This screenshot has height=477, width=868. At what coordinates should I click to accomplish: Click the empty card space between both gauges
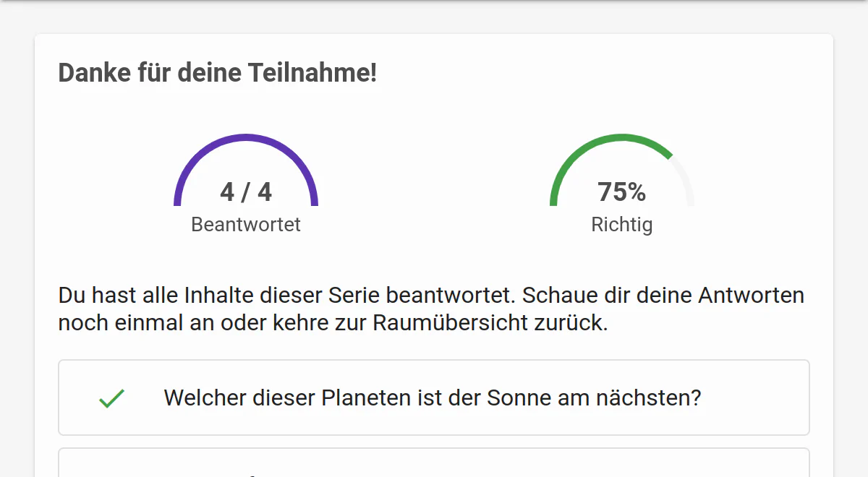pos(434,181)
